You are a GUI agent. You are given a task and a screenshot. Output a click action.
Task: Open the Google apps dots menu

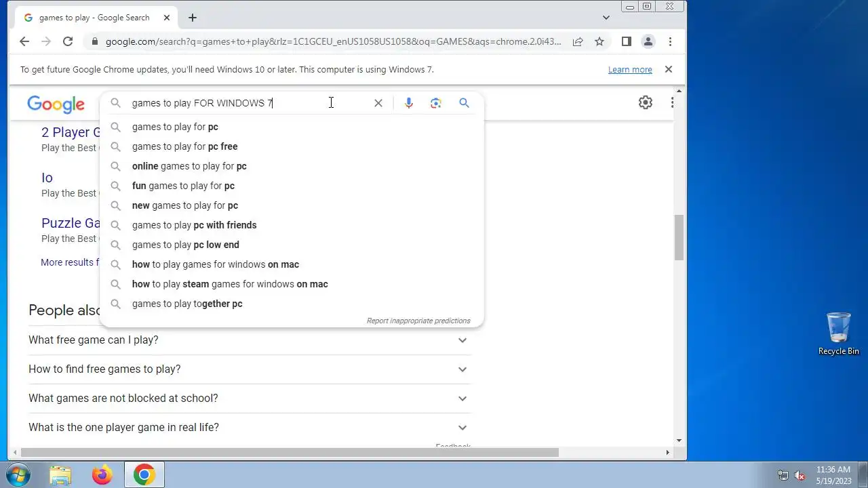(x=672, y=102)
